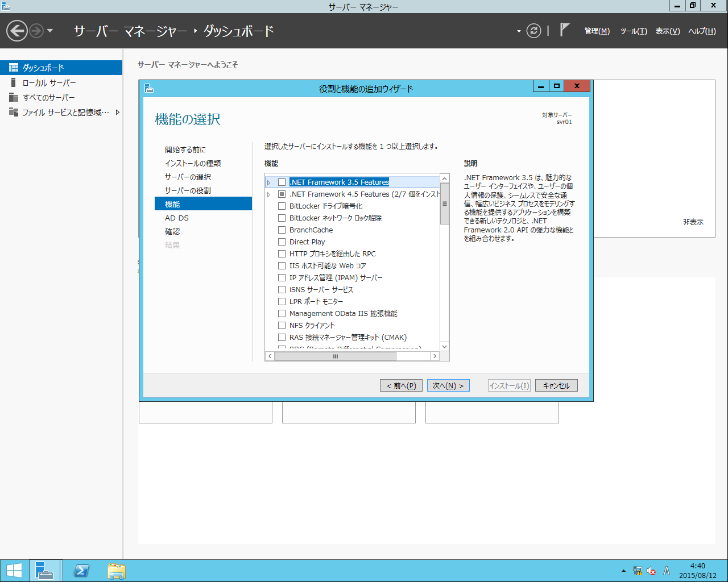Check RAS 接続マネージャー管理キット (CMAK) checkbox
The width and height of the screenshot is (728, 582).
tap(282, 337)
